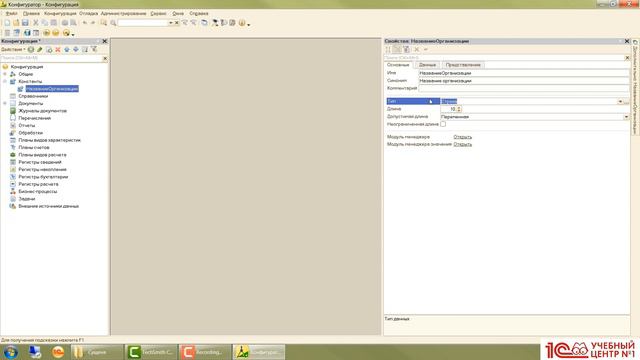Image resolution: width=640 pixels, height=360 pixels.
Task: Clear the Configuration panel search field
Action: point(105,58)
